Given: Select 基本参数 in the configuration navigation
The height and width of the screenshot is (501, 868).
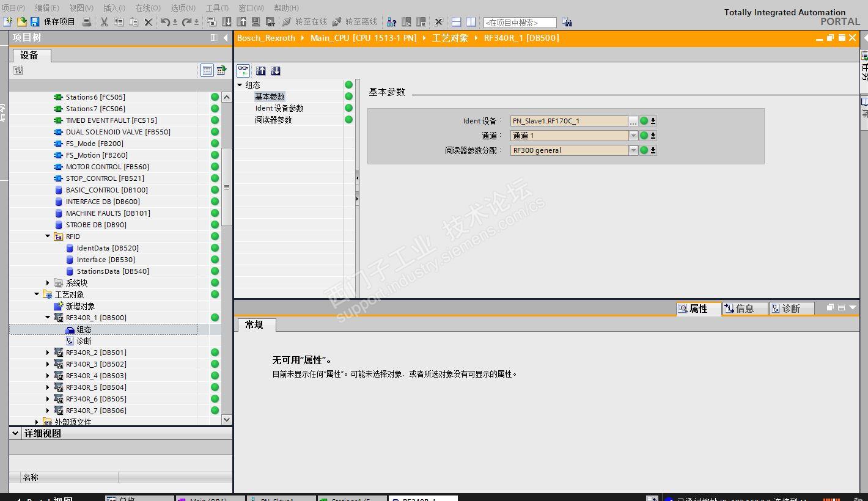Looking at the screenshot, I should point(270,97).
